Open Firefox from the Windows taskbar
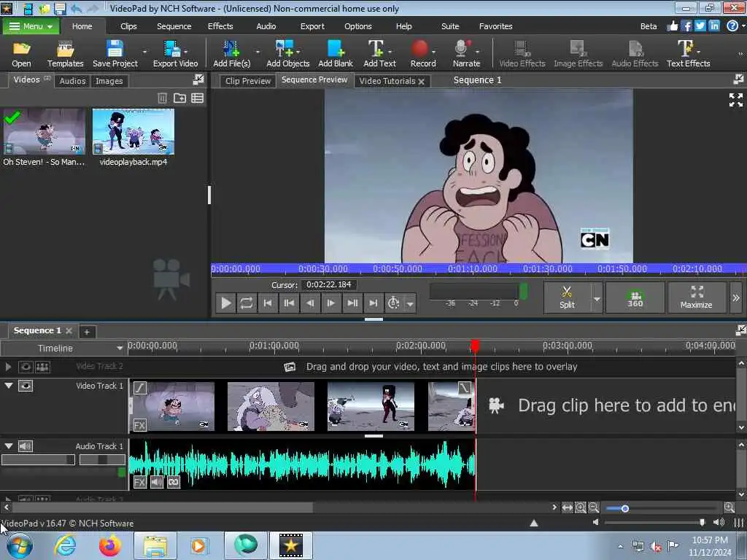The image size is (747, 560). click(109, 545)
